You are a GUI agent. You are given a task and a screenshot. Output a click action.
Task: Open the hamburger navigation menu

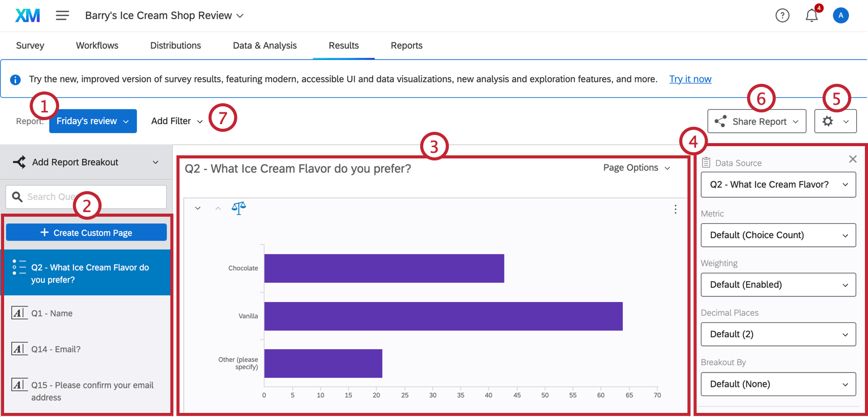coord(62,16)
